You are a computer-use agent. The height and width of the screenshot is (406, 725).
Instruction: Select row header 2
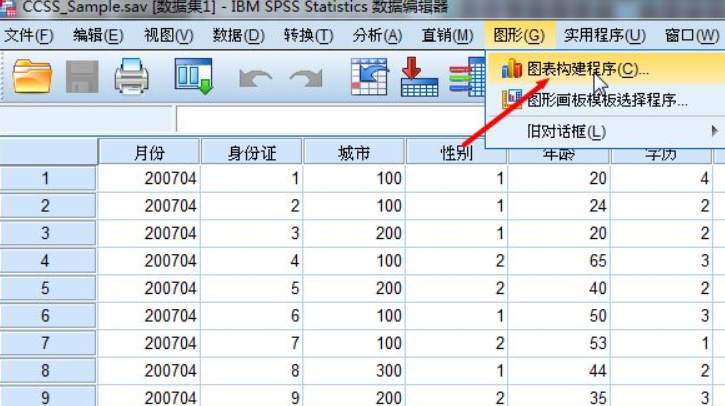click(48, 206)
